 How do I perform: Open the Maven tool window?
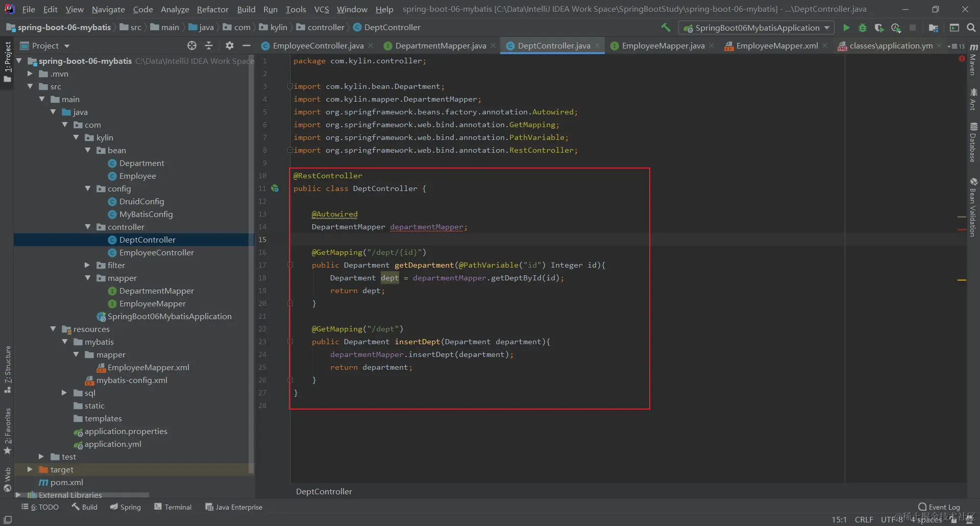pyautogui.click(x=973, y=60)
